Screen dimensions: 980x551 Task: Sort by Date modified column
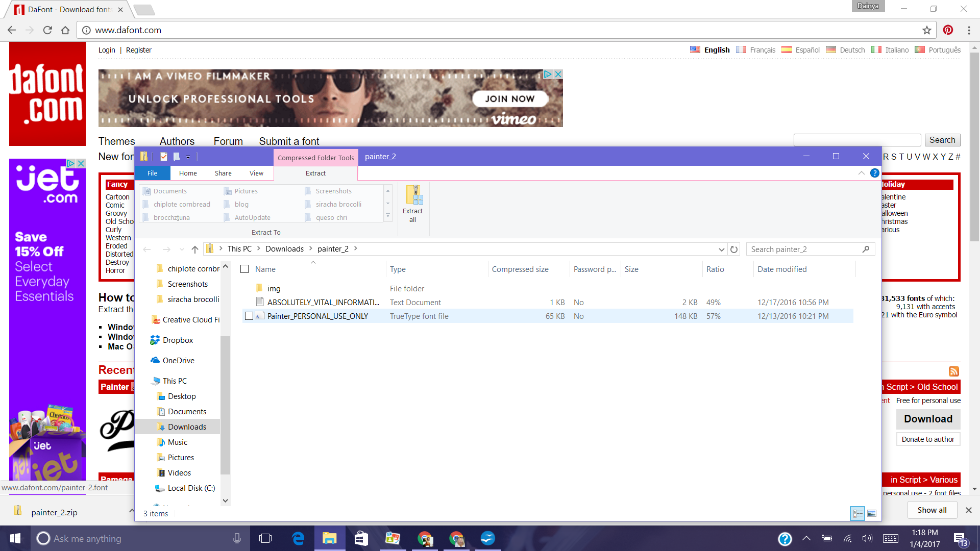[x=782, y=269]
